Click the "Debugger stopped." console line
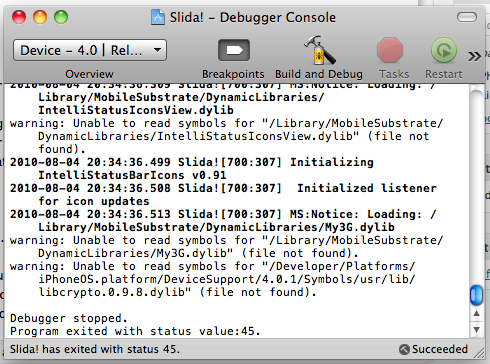This screenshot has height=364, width=490. point(69,318)
